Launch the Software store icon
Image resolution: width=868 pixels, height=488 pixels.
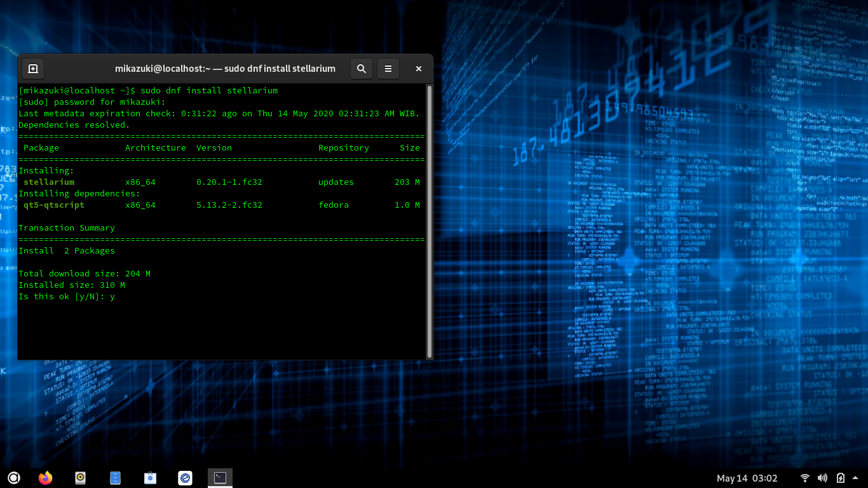point(150,478)
